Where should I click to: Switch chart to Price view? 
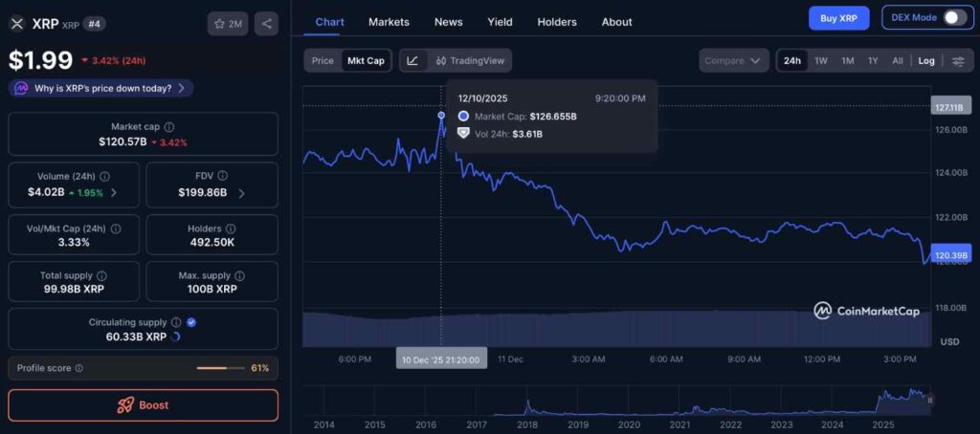coord(323,61)
